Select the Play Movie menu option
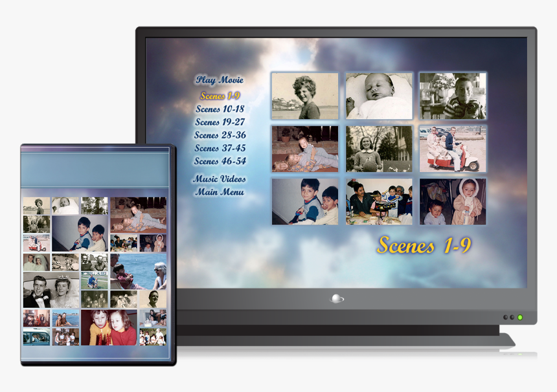The image size is (557, 392). click(x=220, y=80)
